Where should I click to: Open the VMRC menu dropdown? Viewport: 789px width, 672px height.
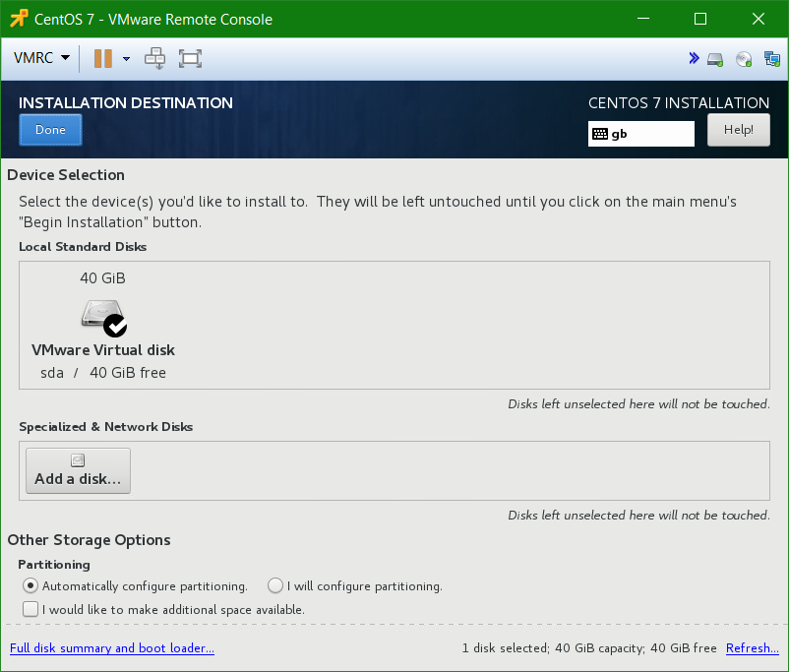click(x=41, y=58)
